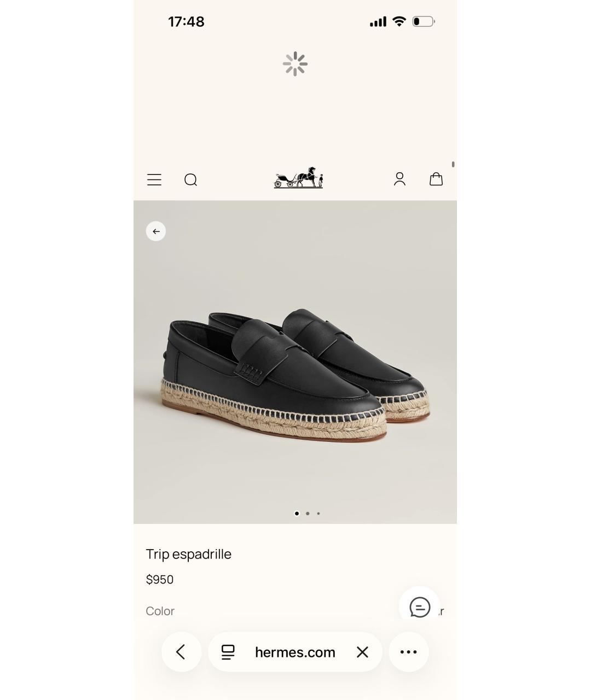The image size is (591, 700).
Task: Open the account profile icon
Action: click(399, 179)
